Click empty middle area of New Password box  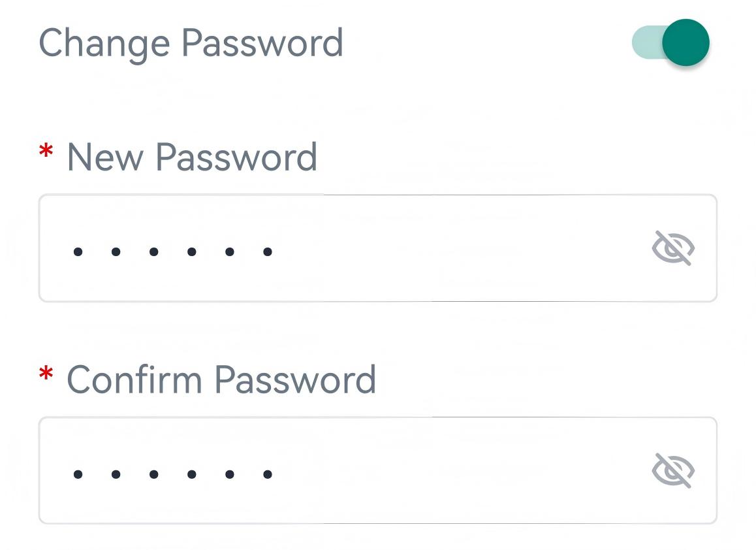[x=457, y=248]
